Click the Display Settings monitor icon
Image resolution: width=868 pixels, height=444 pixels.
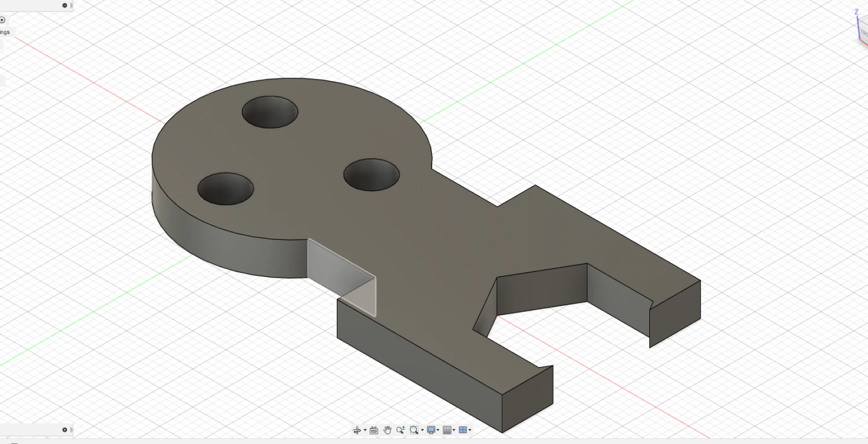(x=431, y=430)
